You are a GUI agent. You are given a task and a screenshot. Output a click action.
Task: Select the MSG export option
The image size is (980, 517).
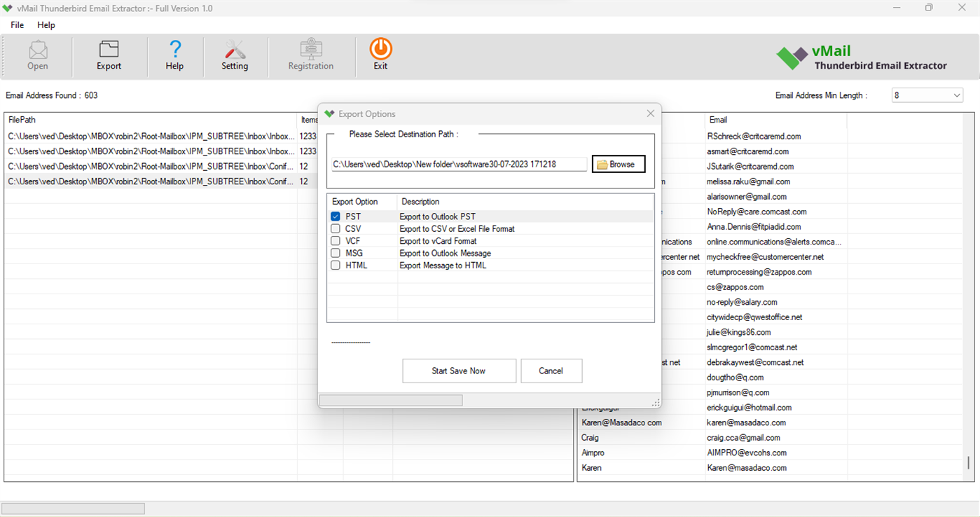(x=336, y=253)
